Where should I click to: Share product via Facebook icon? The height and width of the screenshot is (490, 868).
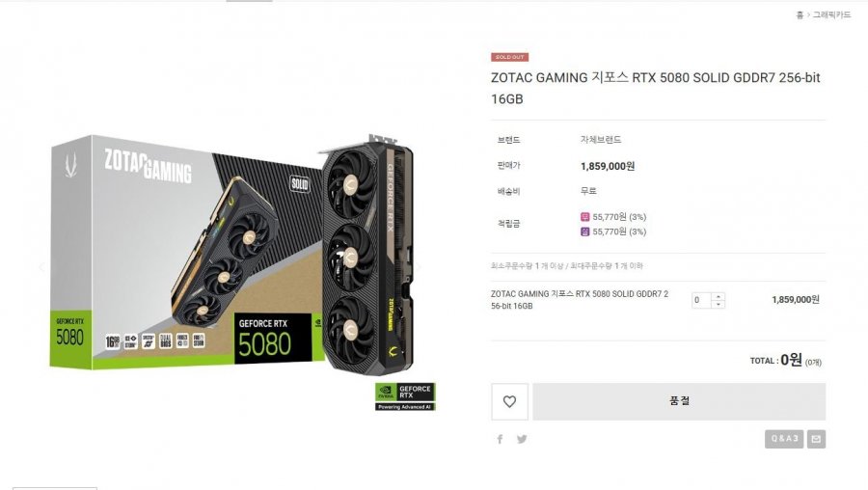click(500, 439)
